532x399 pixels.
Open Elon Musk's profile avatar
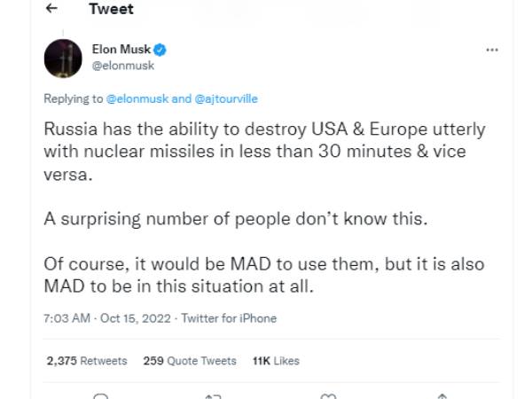[x=64, y=59]
